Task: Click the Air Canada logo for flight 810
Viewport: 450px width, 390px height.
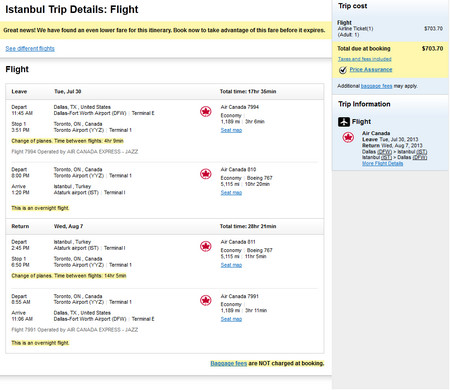Action: pos(206,174)
